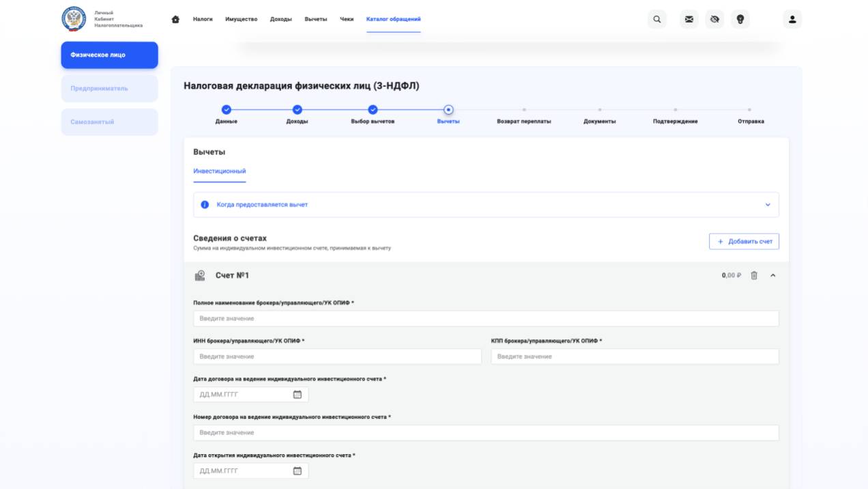Open search via the magnifier icon
Screen dimensions: 868x489
coord(656,19)
